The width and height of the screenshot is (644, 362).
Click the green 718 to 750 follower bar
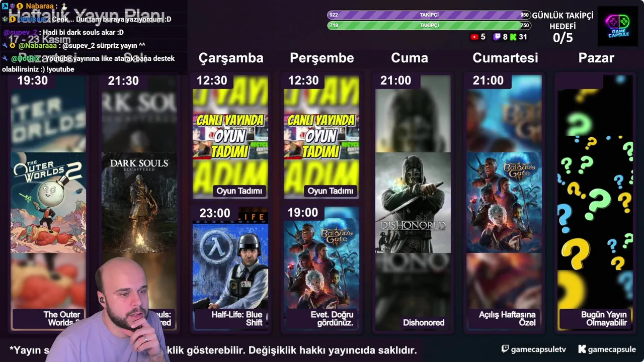(429, 25)
